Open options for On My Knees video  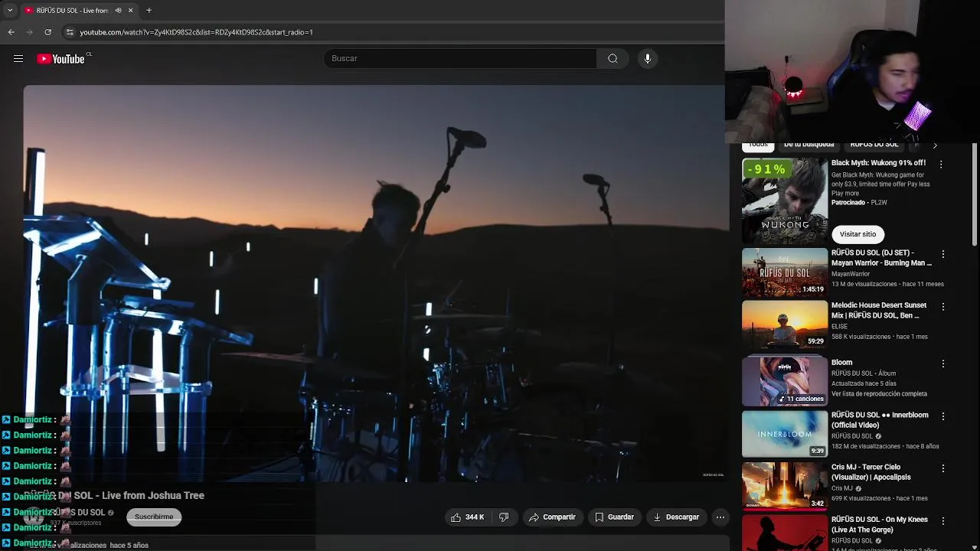[943, 520]
